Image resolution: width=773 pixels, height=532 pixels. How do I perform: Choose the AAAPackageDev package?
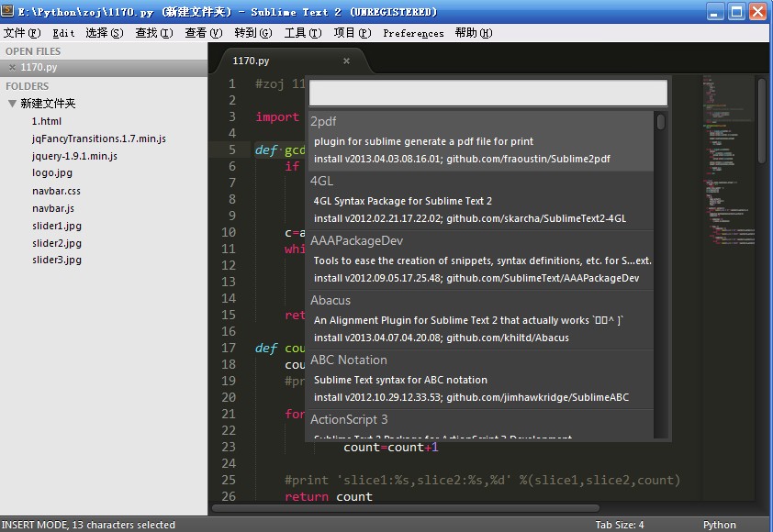tap(481, 260)
